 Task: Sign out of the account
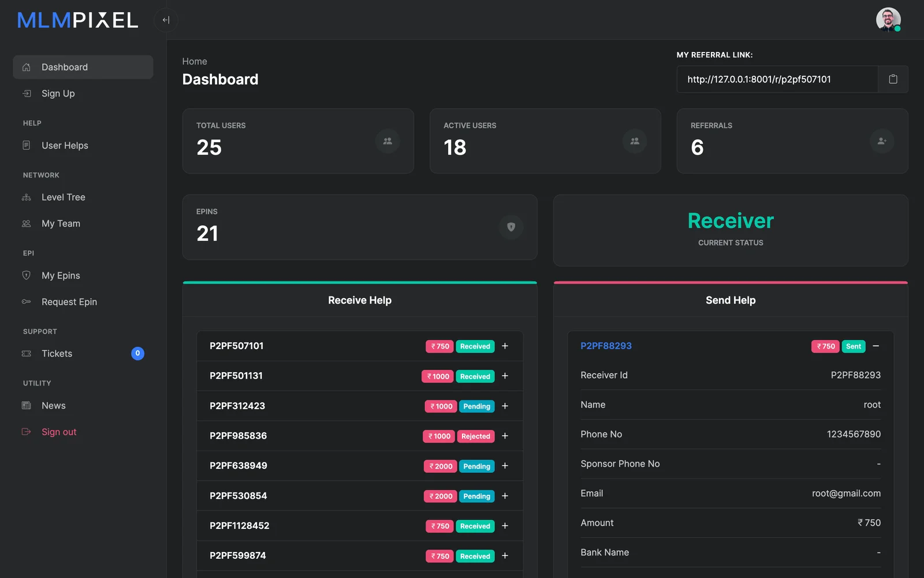(83, 432)
